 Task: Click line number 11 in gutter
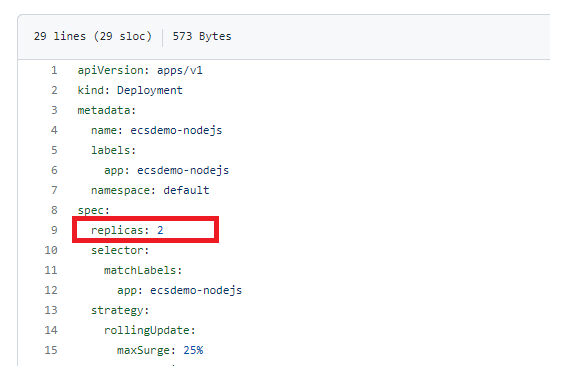(51, 270)
